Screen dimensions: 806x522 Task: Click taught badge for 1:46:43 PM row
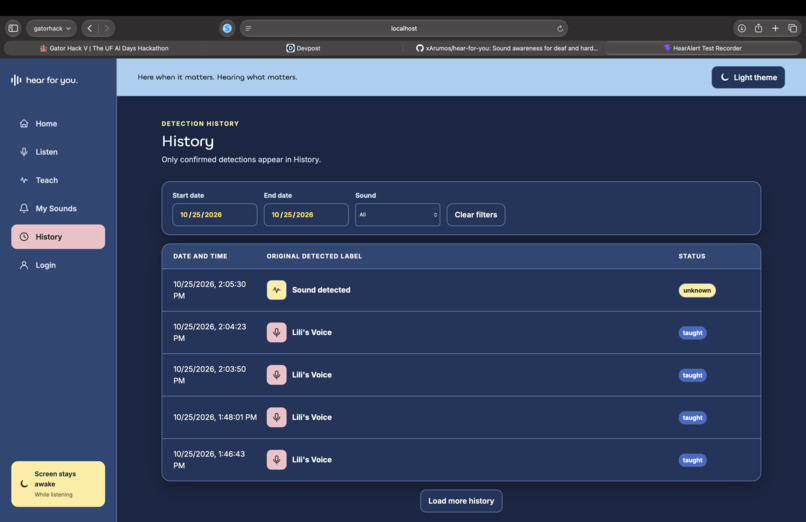point(692,460)
